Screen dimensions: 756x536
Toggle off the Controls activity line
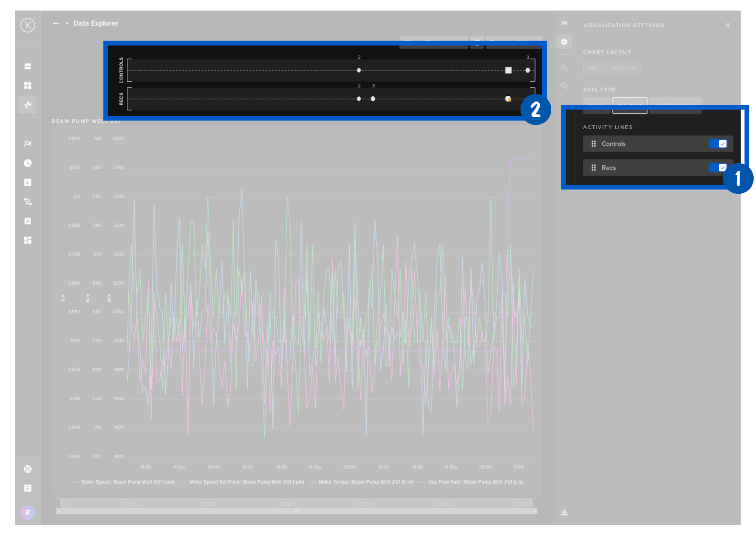718,144
